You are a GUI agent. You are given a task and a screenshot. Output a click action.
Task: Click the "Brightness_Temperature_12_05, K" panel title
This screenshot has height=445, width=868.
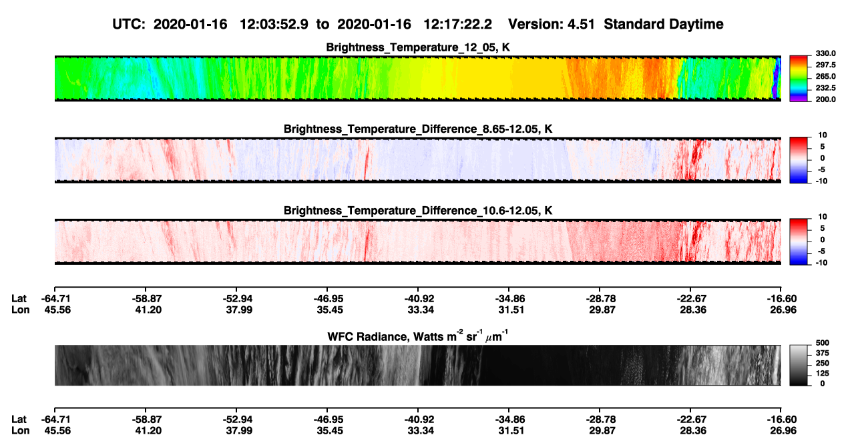point(418,47)
